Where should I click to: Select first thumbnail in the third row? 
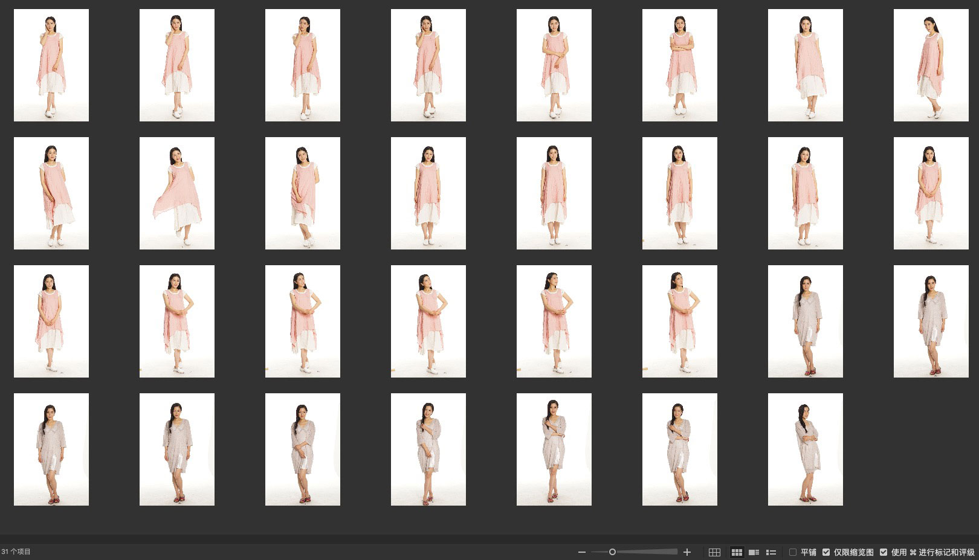(51, 321)
